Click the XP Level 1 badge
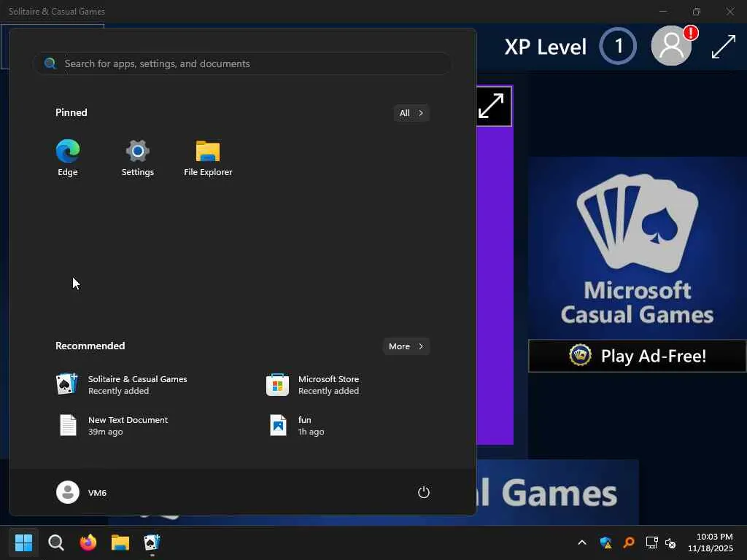Viewport: 747px width, 560px height. point(618,46)
